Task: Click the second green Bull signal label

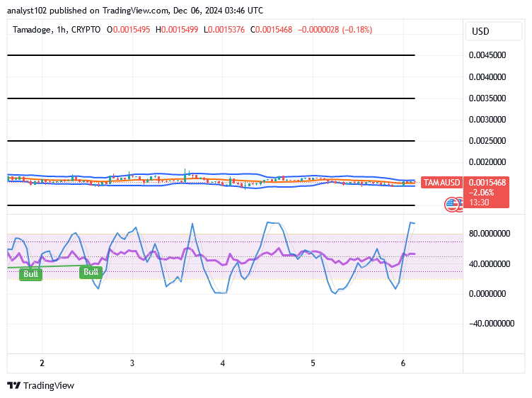Action: (91, 272)
